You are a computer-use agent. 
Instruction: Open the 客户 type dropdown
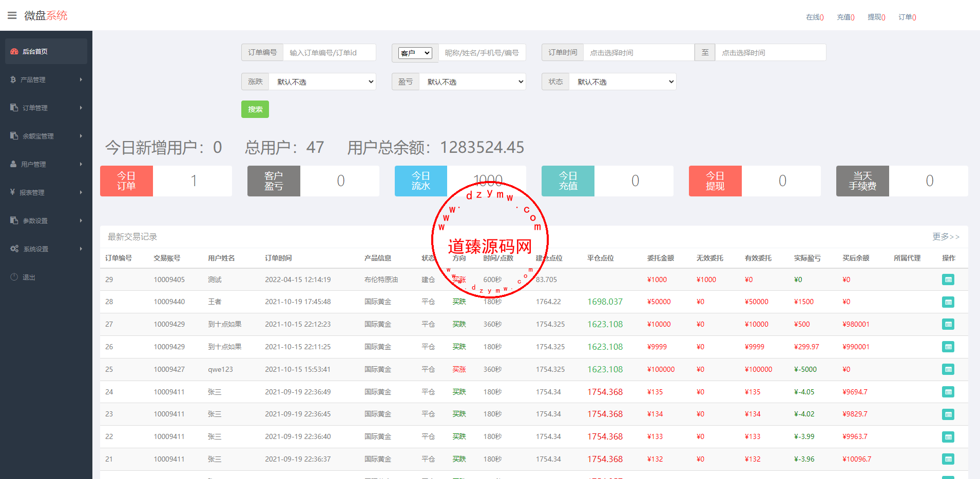click(415, 53)
